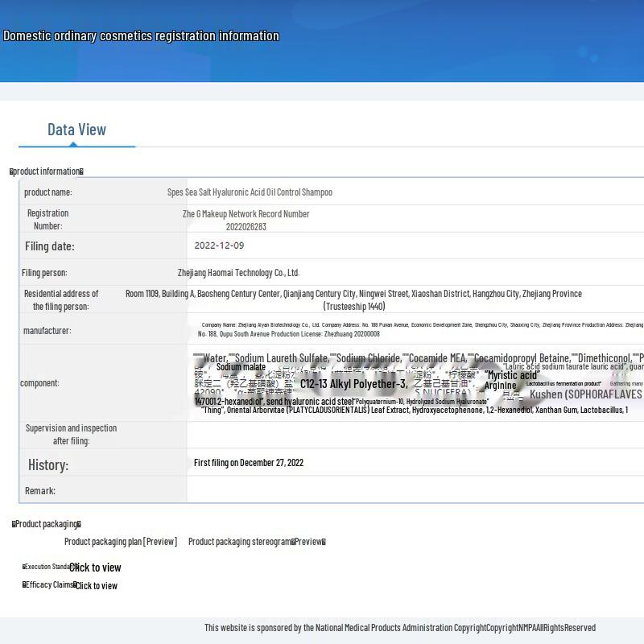Click the National Medical Products Administration footer text
This screenshot has height=644, width=644.
tap(399, 628)
